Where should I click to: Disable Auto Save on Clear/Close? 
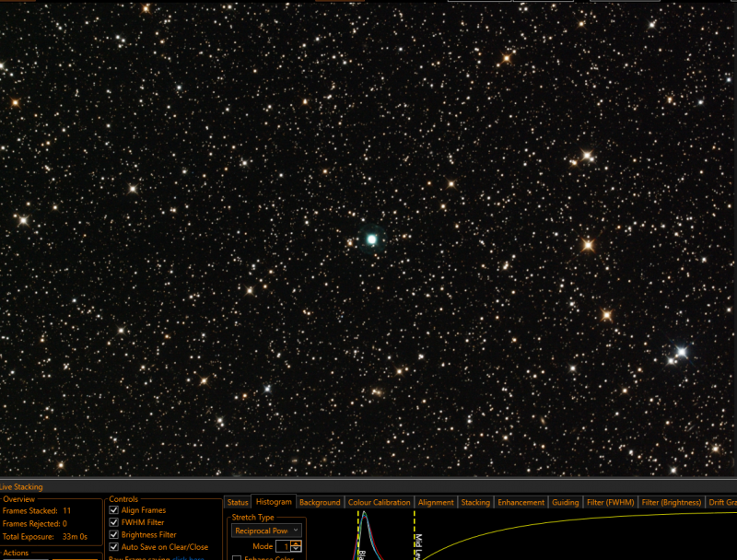pyautogui.click(x=113, y=547)
